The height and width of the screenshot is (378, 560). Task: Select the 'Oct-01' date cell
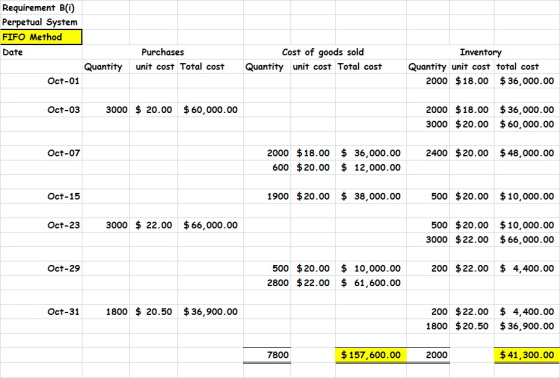(x=41, y=81)
